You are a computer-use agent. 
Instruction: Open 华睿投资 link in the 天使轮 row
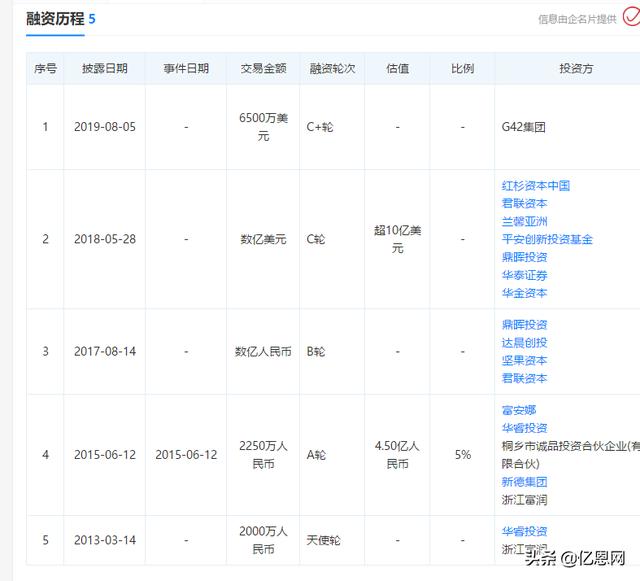tap(524, 531)
